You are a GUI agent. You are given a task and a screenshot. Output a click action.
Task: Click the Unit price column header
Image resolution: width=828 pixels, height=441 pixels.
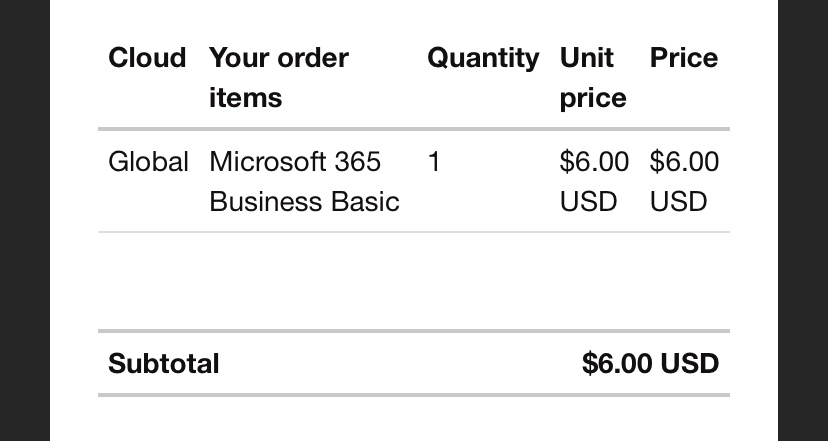tap(593, 78)
